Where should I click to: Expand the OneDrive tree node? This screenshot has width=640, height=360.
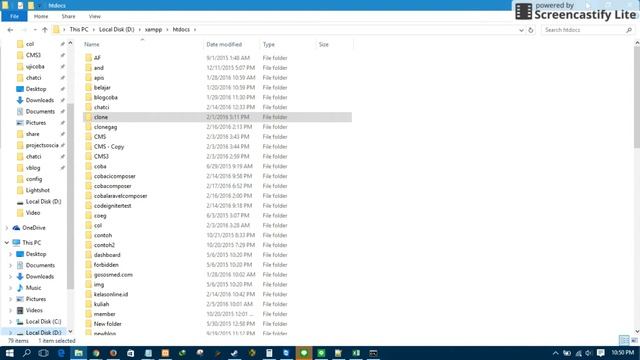point(7,228)
